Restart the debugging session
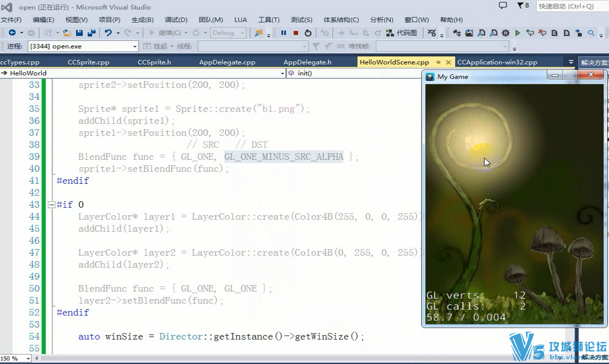The height and width of the screenshot is (364, 609). click(x=308, y=33)
